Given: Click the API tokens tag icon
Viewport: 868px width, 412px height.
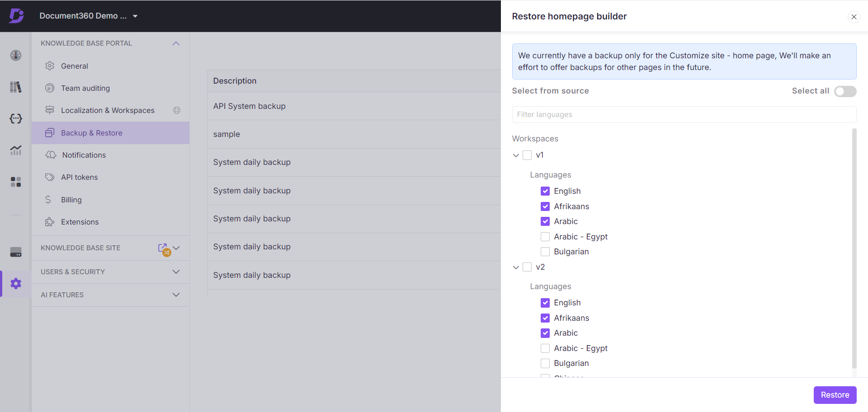Looking at the screenshot, I should click(x=50, y=177).
